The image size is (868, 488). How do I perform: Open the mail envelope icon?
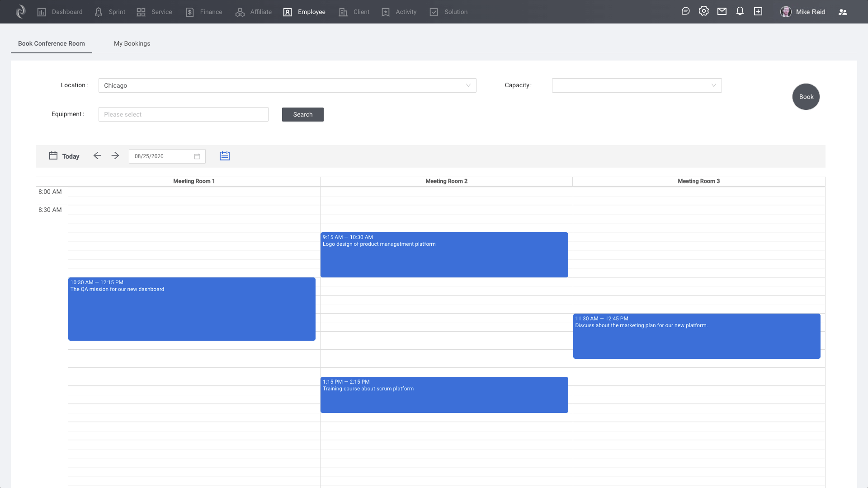point(722,11)
